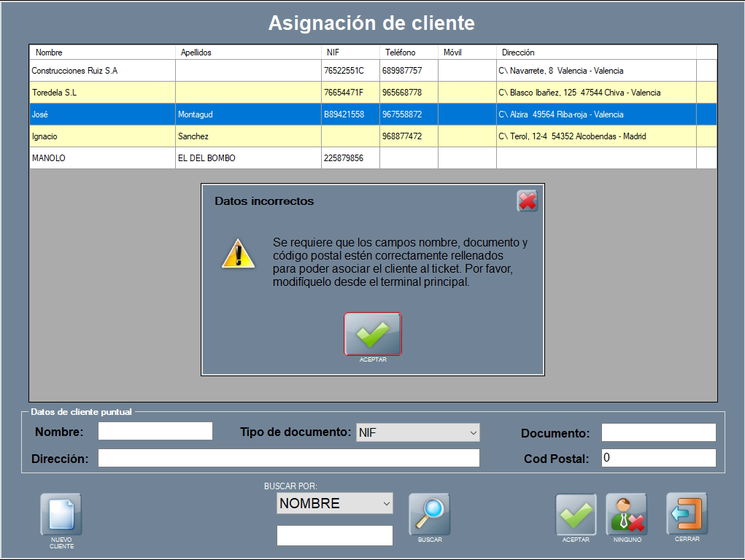Viewport: 745px width, 560px height.
Task: Focus the Documento text field
Action: [658, 432]
